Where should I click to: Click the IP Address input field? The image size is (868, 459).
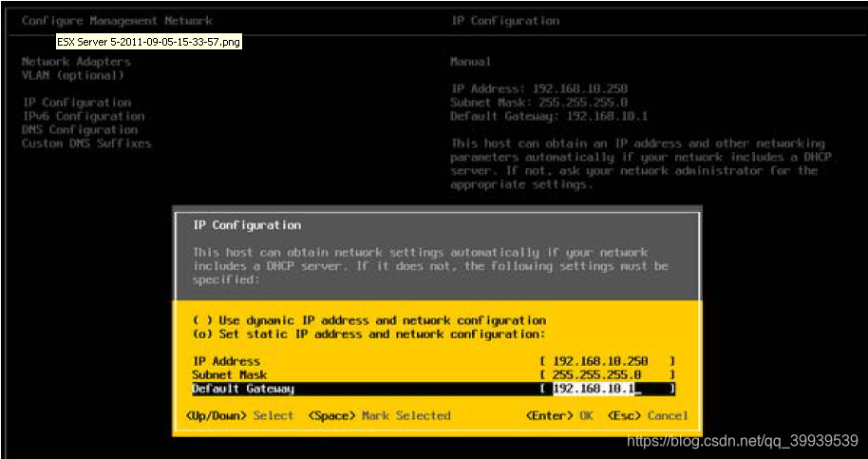[x=607, y=361]
